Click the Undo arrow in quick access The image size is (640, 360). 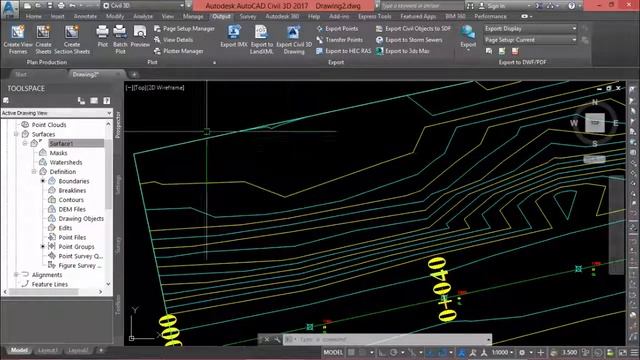click(72, 6)
